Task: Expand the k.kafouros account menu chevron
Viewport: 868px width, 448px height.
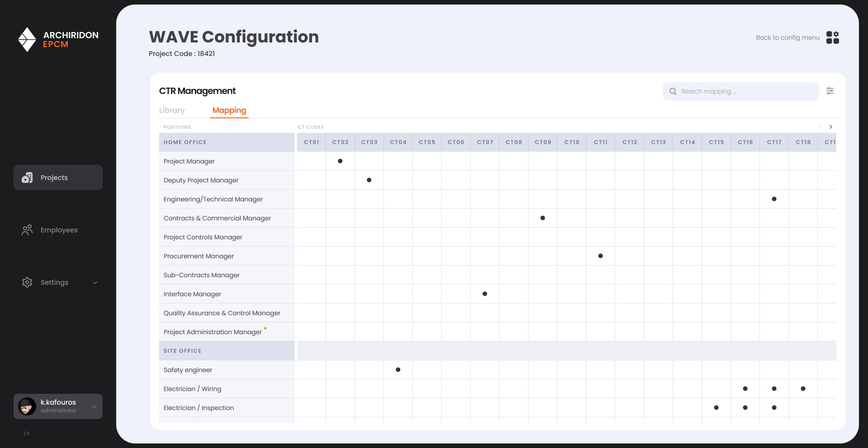Action: click(94, 407)
